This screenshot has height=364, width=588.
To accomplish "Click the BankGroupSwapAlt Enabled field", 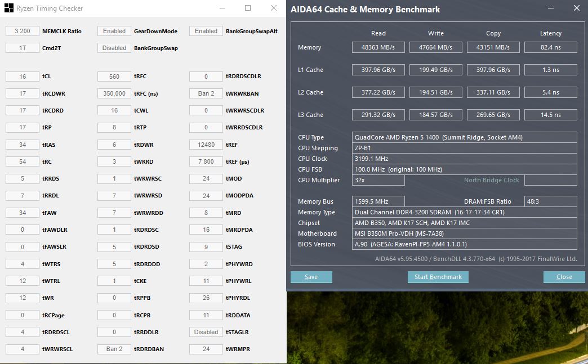I will coord(206,31).
